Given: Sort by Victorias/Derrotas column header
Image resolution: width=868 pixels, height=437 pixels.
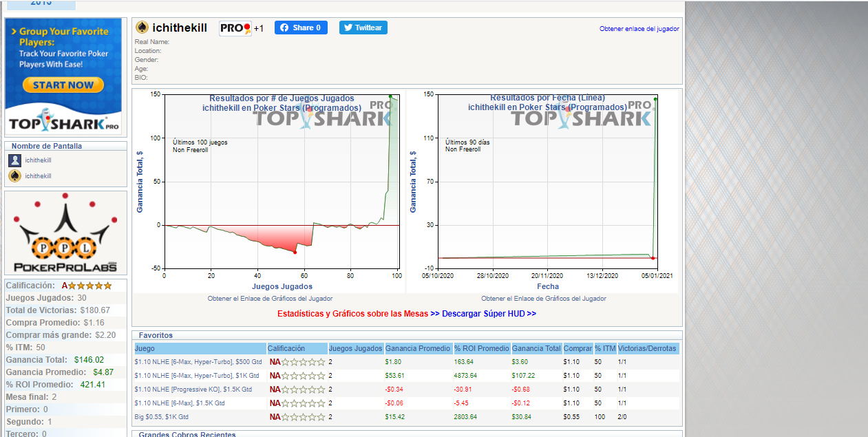Looking at the screenshot, I should [x=648, y=349].
